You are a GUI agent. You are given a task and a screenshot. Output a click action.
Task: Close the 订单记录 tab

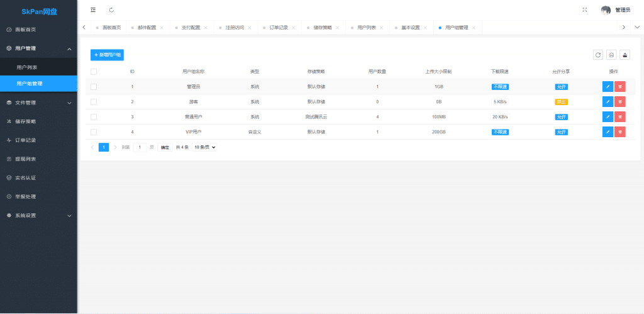tap(293, 28)
